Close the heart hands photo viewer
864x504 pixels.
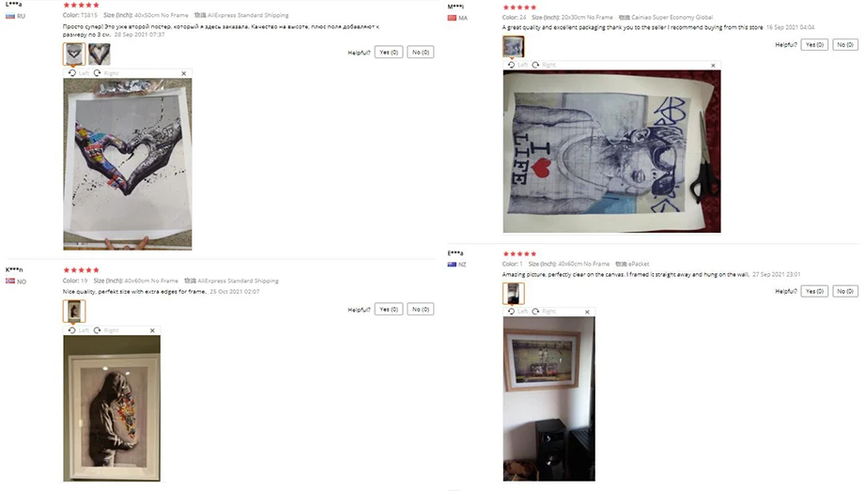click(183, 73)
